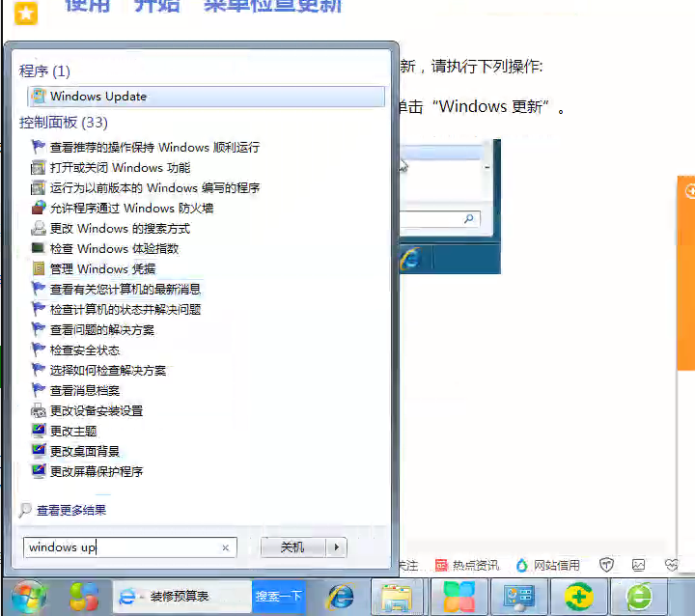This screenshot has width=695, height=616.
Task: Click the 控制面板 (33) group header
Action: click(x=64, y=123)
